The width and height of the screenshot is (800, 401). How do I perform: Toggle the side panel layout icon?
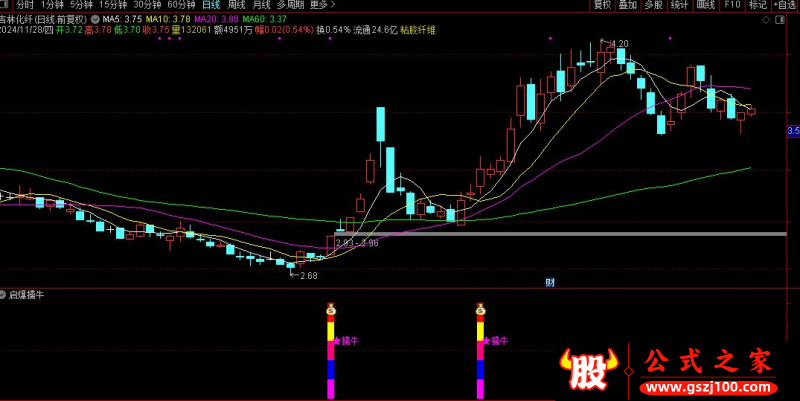(x=780, y=20)
